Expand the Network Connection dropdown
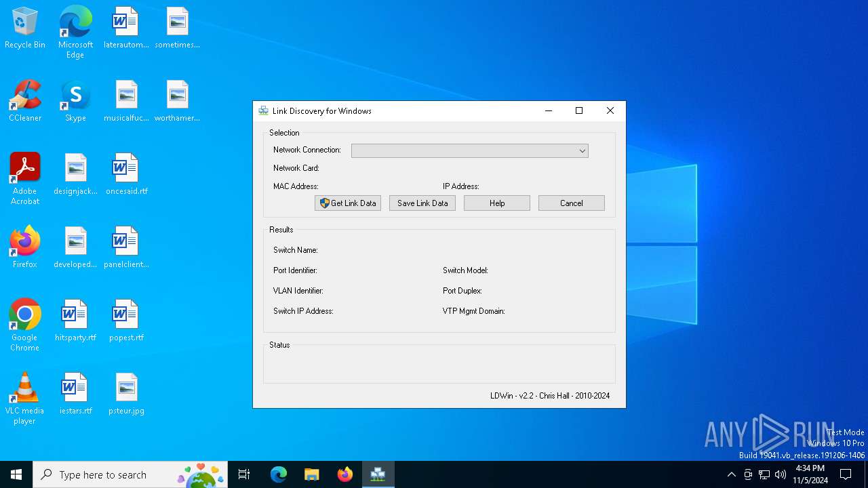This screenshot has width=868, height=488. coord(469,150)
